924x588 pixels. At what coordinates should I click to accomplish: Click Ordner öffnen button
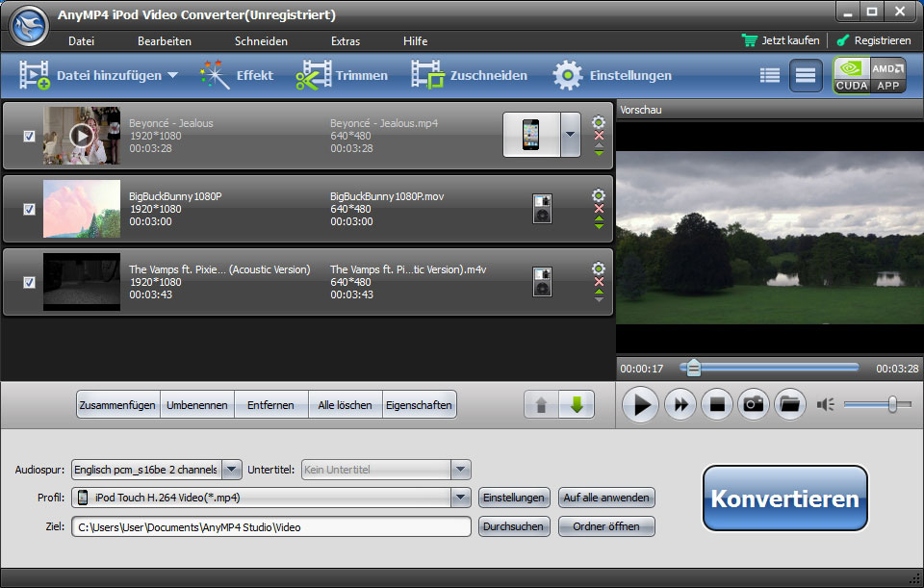tap(606, 526)
